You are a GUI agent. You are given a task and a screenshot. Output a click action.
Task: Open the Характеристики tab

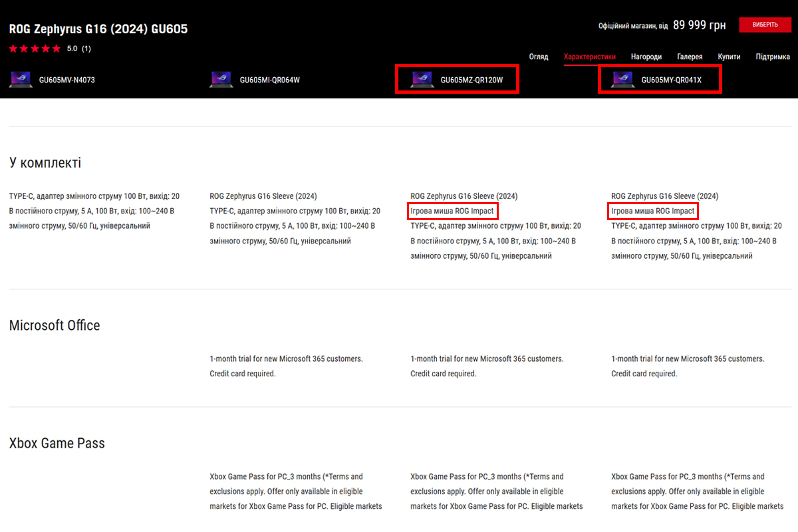(590, 57)
